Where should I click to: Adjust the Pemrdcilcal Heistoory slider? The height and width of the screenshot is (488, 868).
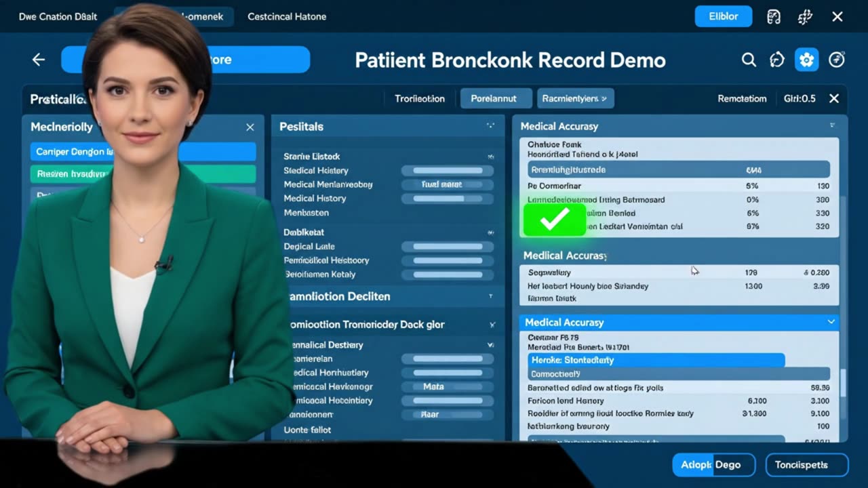[448, 260]
